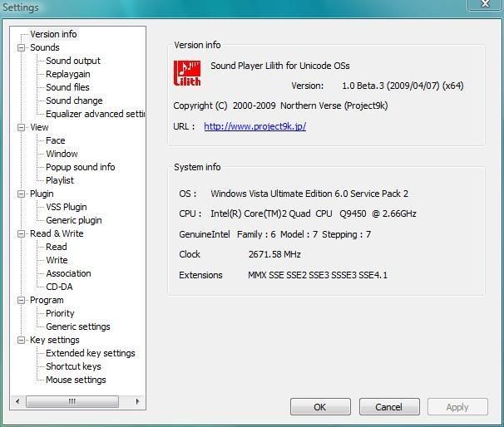Image resolution: width=504 pixels, height=427 pixels.
Task: Open Priority settings under Program
Action: 60,313
